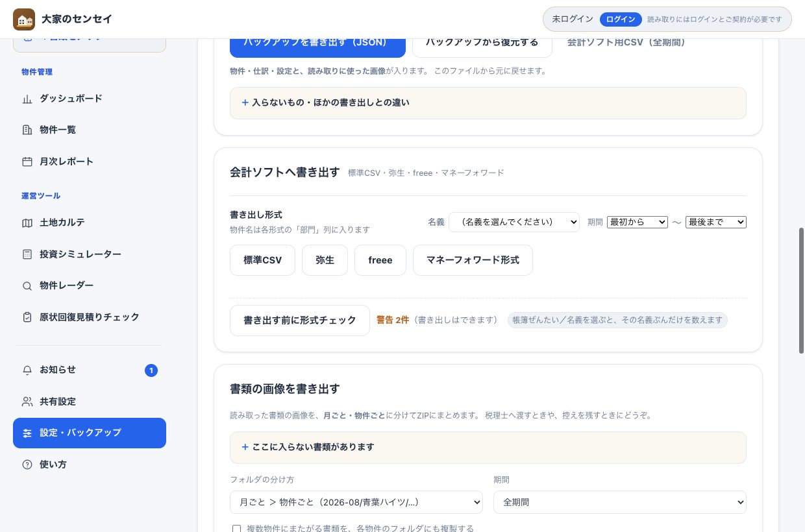
Task: Export in 弥生 format
Action: [x=325, y=260]
